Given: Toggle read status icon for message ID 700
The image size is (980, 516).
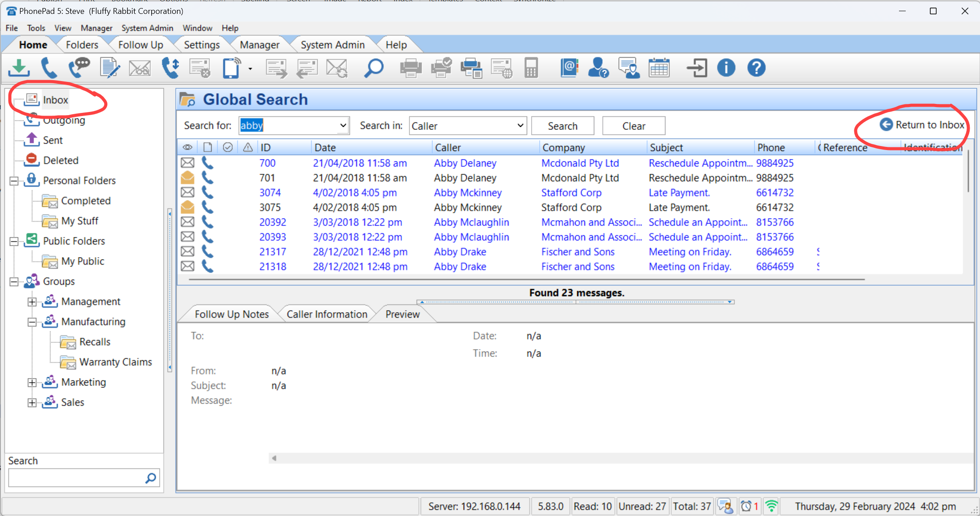Looking at the screenshot, I should (187, 163).
